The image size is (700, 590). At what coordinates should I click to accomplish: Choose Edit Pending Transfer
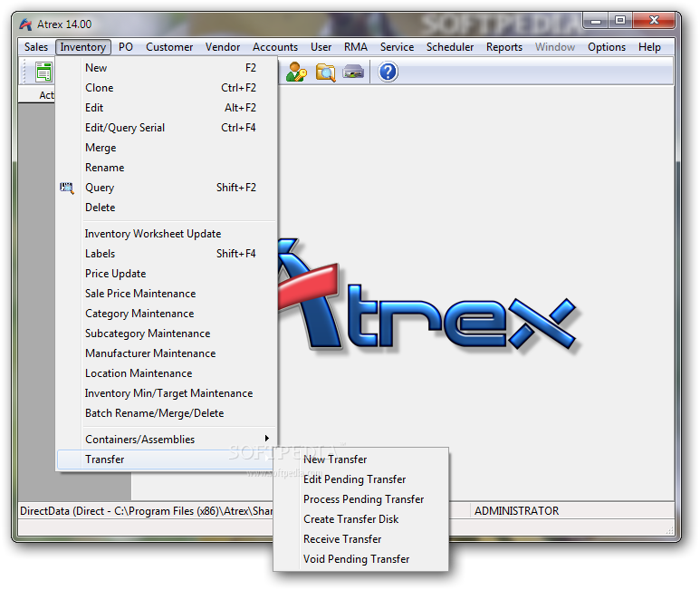[360, 479]
